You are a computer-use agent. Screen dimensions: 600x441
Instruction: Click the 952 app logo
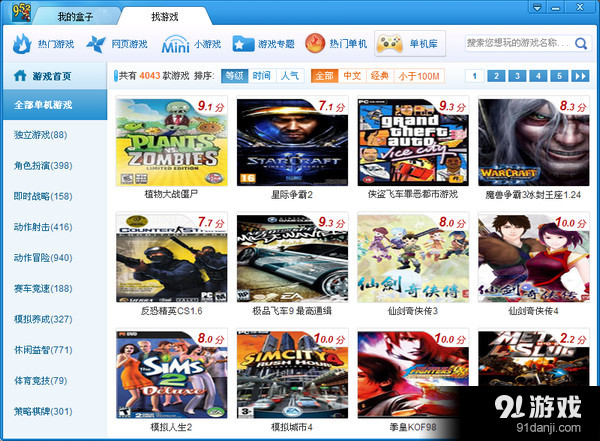[21, 12]
